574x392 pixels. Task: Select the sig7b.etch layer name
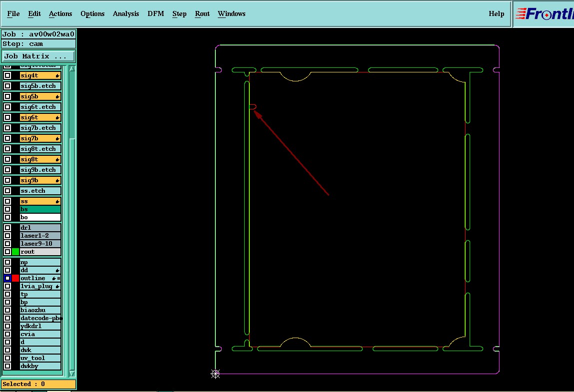[40, 128]
